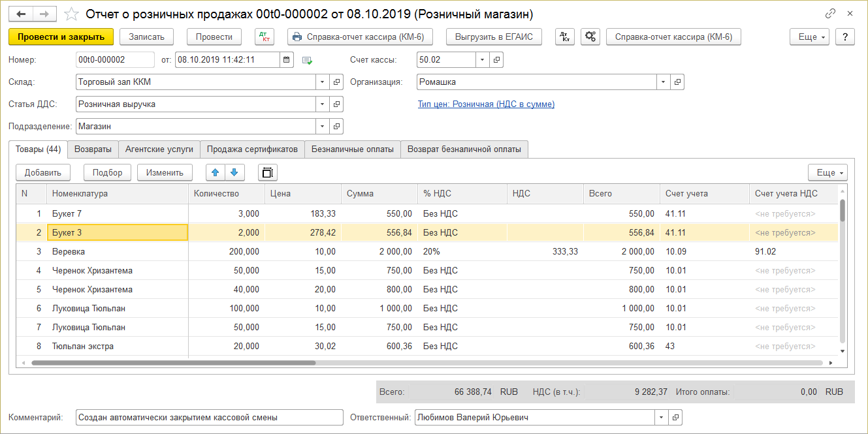Image resolution: width=868 pixels, height=434 pixels.
Task: Open the Ответственный employee form icon
Action: [x=676, y=418]
